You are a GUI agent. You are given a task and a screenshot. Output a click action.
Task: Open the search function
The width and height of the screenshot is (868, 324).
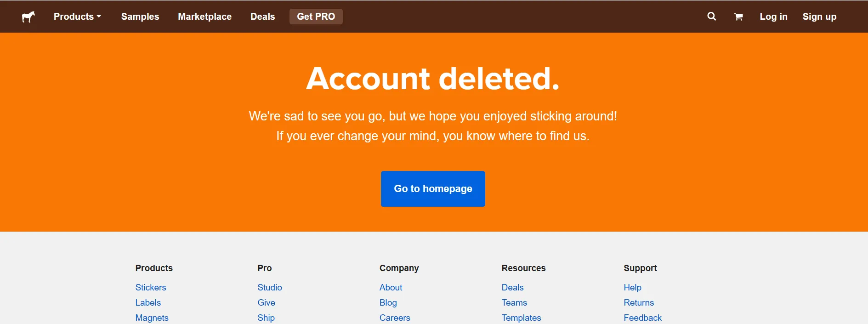[x=711, y=16]
